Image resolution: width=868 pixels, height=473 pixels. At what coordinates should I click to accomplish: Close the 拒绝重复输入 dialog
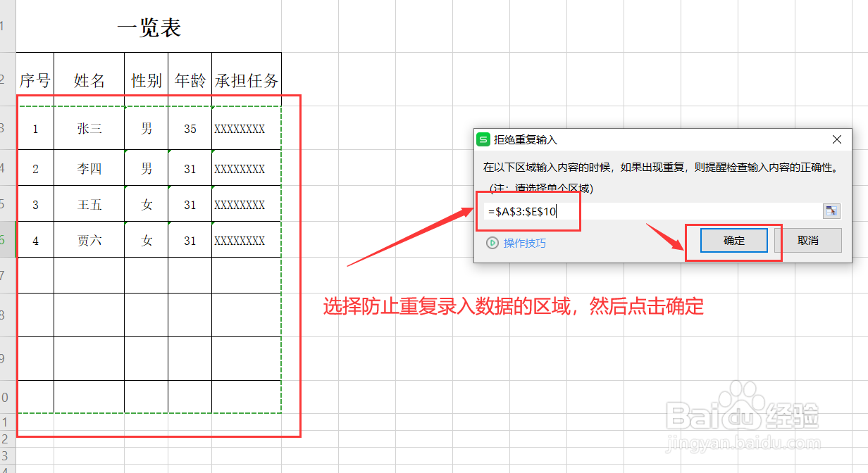pos(836,139)
